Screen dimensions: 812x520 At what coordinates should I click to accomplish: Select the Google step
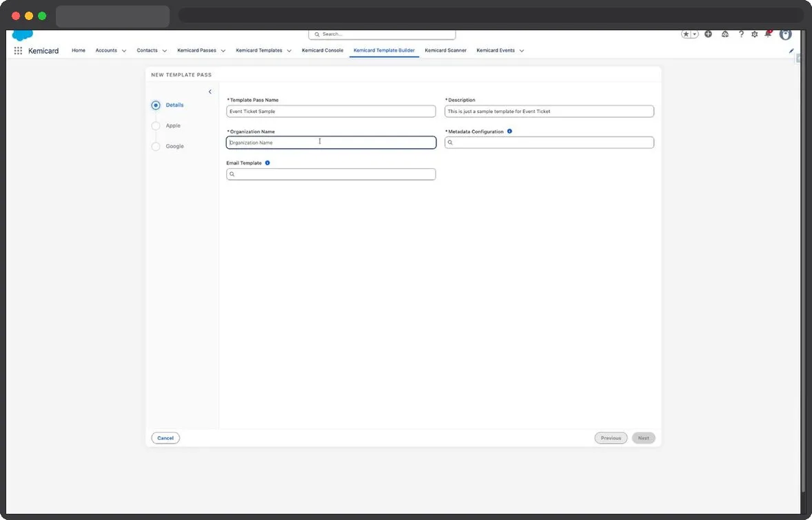pyautogui.click(x=168, y=147)
